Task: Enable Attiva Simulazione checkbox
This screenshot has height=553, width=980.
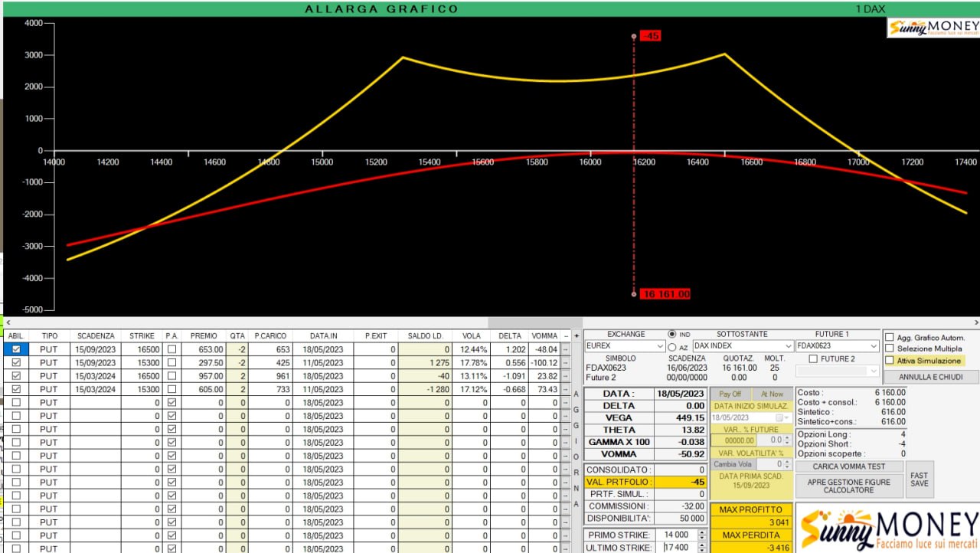Action: (889, 360)
